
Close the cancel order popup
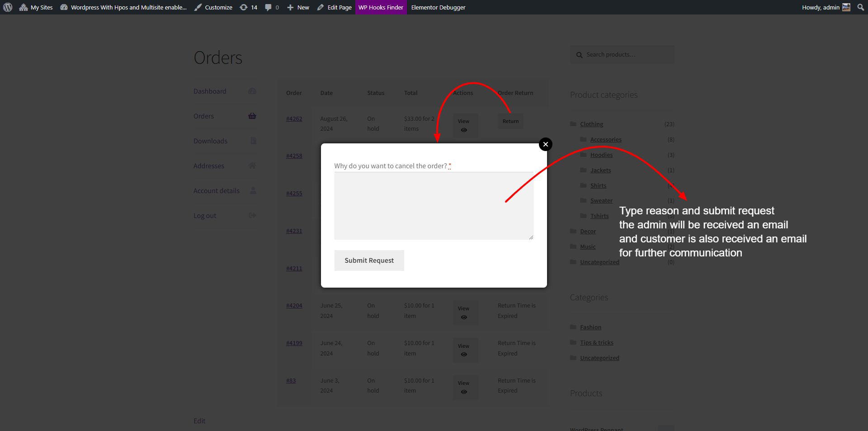[x=546, y=144]
